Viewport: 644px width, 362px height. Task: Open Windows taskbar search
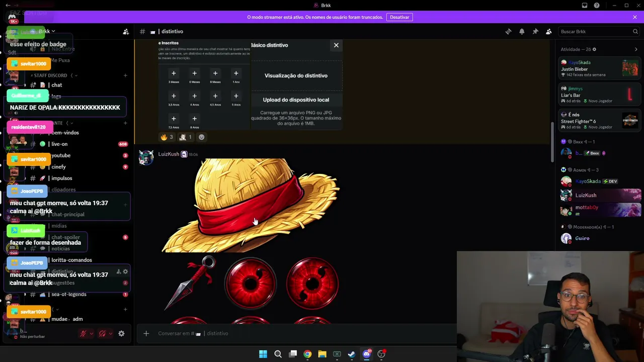pos(278,354)
